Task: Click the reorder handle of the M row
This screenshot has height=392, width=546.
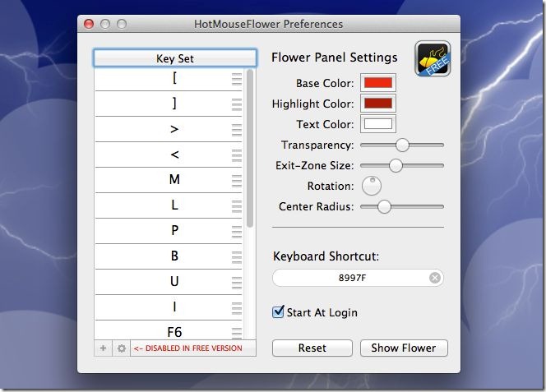Action: pos(237,181)
